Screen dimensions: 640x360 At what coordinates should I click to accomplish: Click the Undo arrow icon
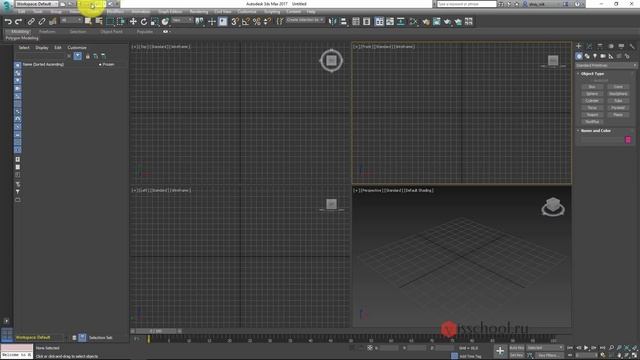(x=8, y=22)
